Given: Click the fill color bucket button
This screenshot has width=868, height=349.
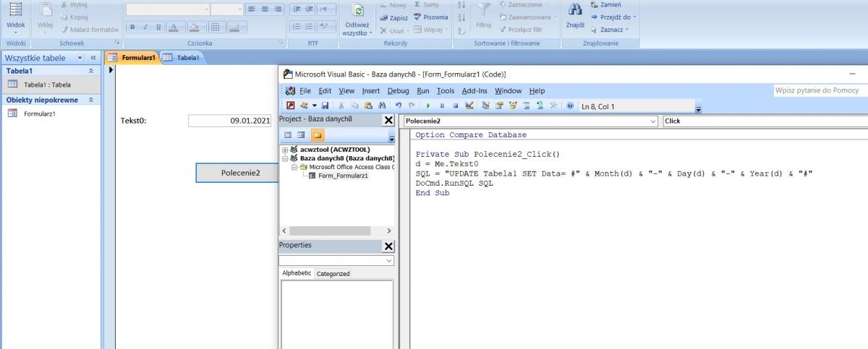Looking at the screenshot, I should (x=194, y=27).
